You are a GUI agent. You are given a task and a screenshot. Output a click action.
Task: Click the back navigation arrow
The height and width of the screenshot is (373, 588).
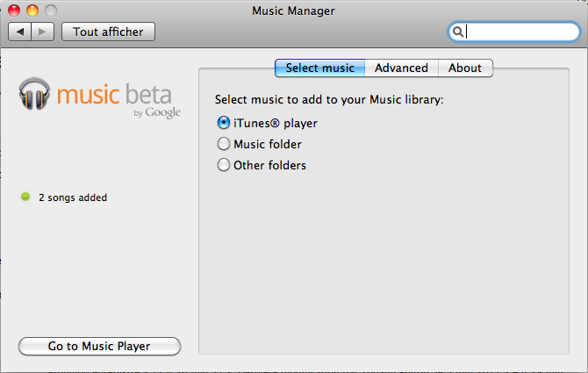point(20,32)
